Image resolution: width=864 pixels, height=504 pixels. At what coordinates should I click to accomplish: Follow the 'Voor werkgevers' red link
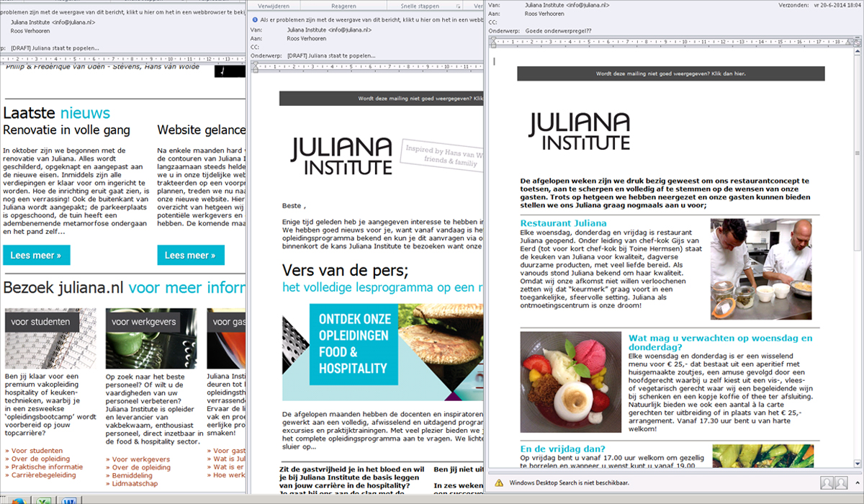141,459
